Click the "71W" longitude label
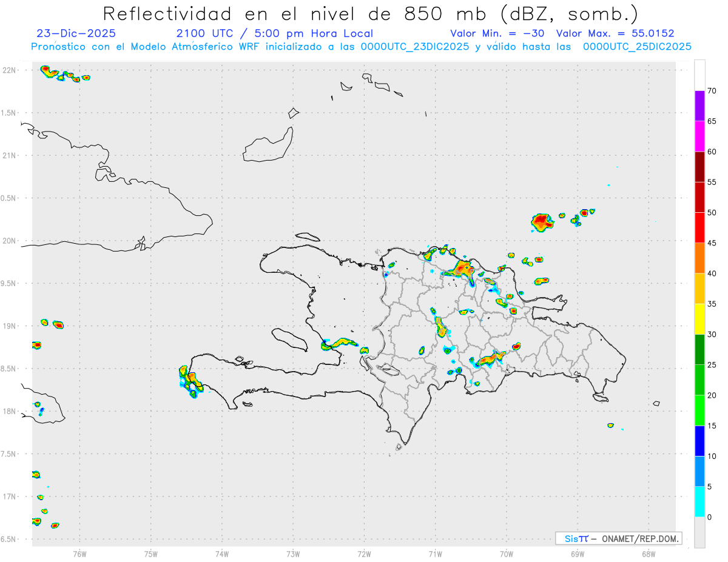The image size is (728, 562). 436,553
